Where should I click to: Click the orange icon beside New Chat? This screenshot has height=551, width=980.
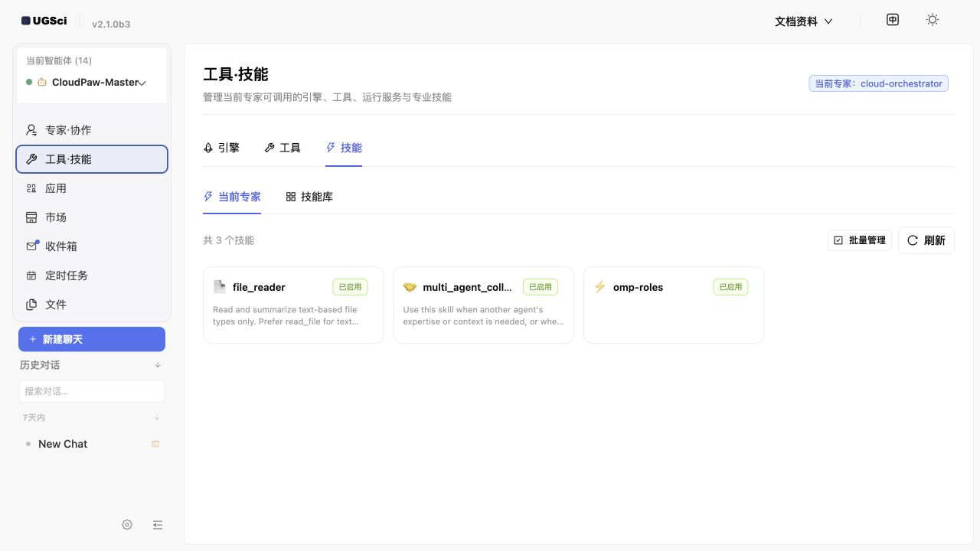(x=155, y=444)
